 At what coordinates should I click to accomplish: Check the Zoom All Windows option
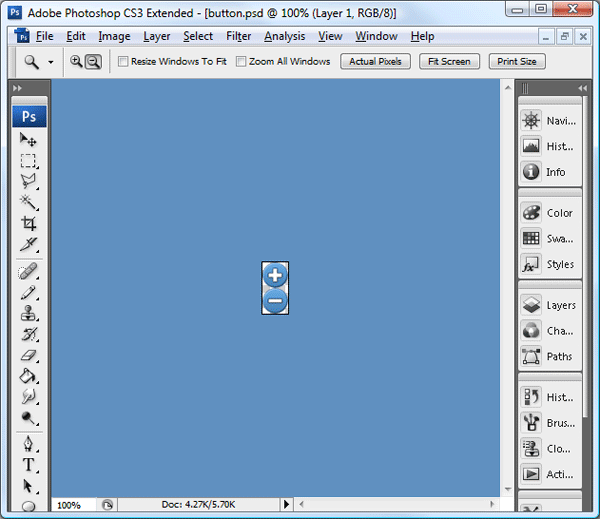tap(241, 61)
